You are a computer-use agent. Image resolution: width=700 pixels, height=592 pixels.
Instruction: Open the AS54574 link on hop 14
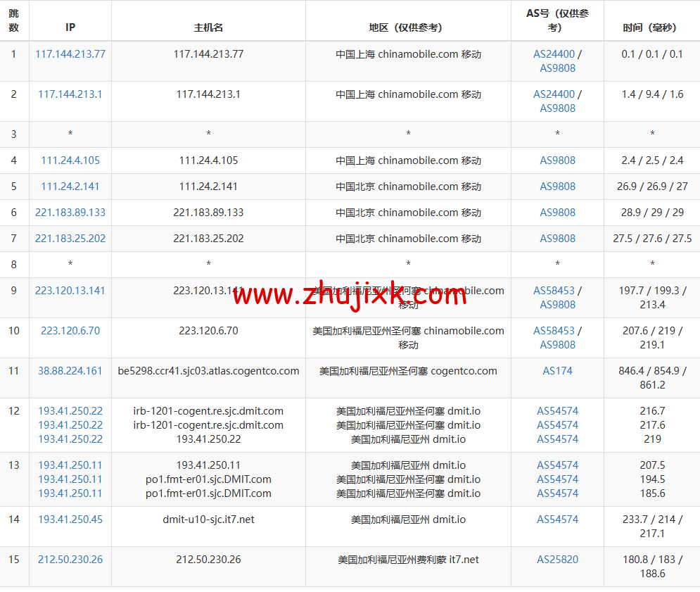(x=557, y=519)
